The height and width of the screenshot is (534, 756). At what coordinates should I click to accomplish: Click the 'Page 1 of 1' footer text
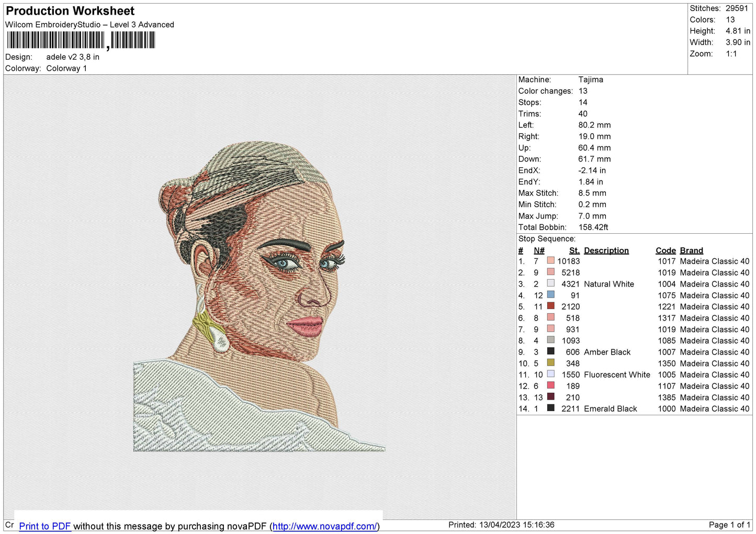click(730, 525)
